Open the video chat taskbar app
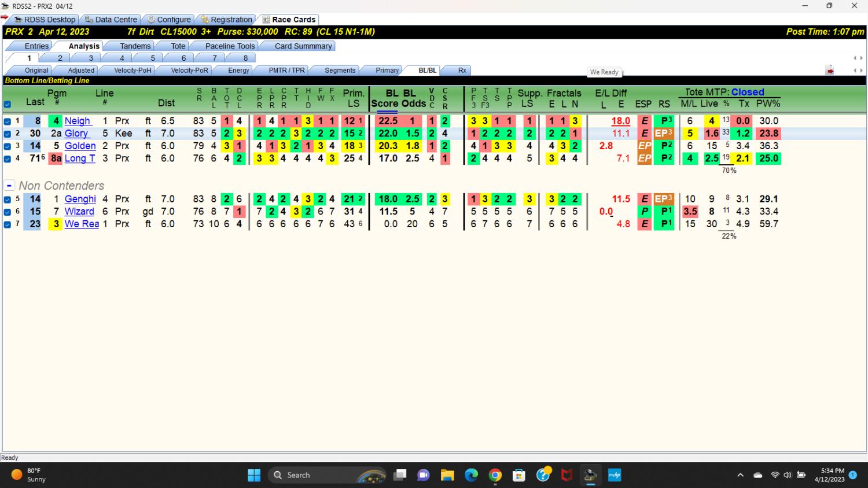This screenshot has height=488, width=868. click(x=424, y=475)
